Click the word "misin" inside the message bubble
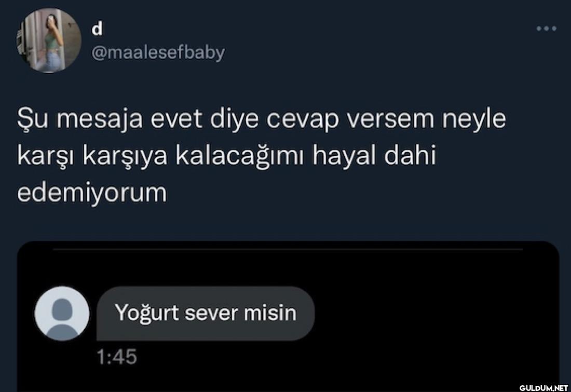Screen dimensions: 571x392 click(270, 313)
